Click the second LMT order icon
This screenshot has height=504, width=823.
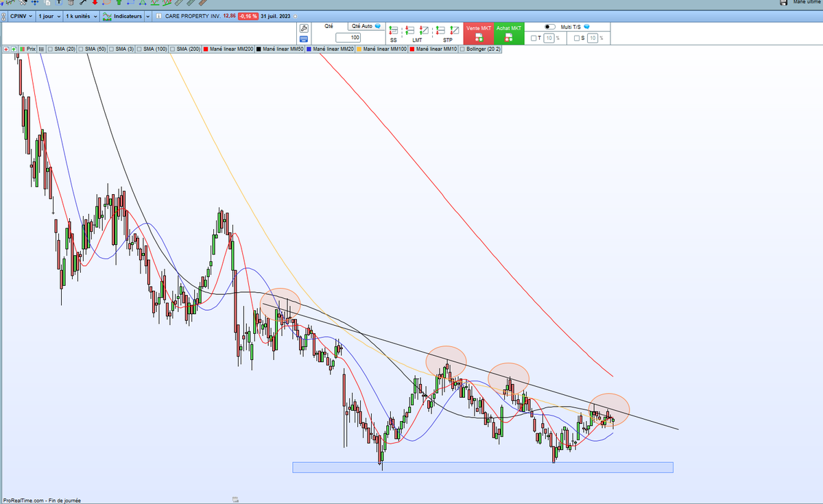(424, 30)
